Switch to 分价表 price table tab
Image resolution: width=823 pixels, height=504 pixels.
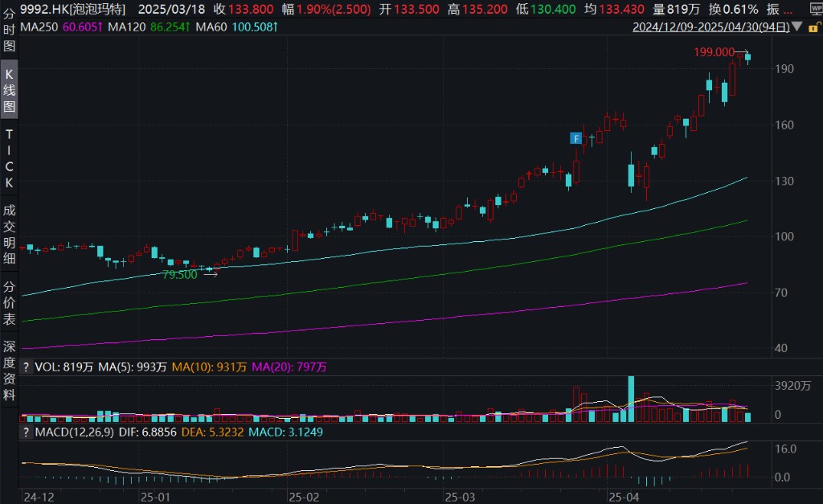10,302
